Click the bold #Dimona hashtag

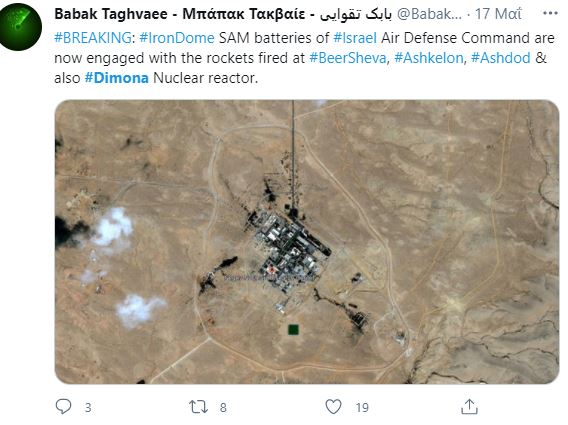pyautogui.click(x=117, y=78)
